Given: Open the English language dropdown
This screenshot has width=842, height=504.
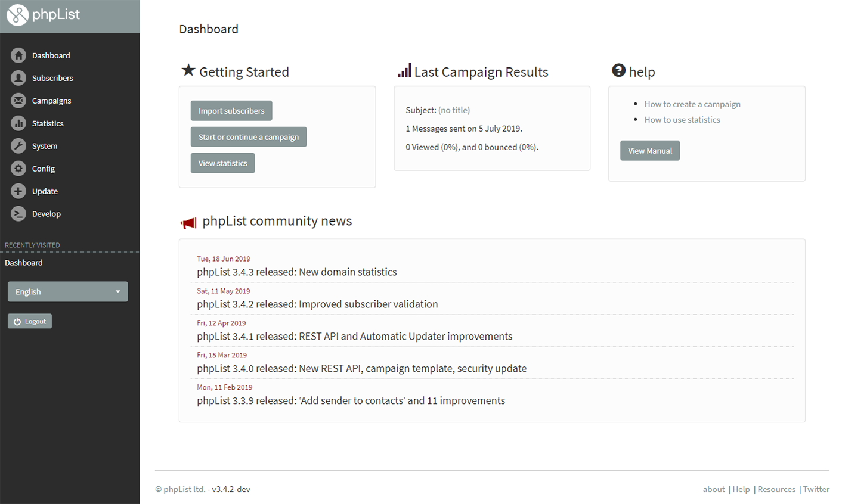Looking at the screenshot, I should pyautogui.click(x=67, y=291).
